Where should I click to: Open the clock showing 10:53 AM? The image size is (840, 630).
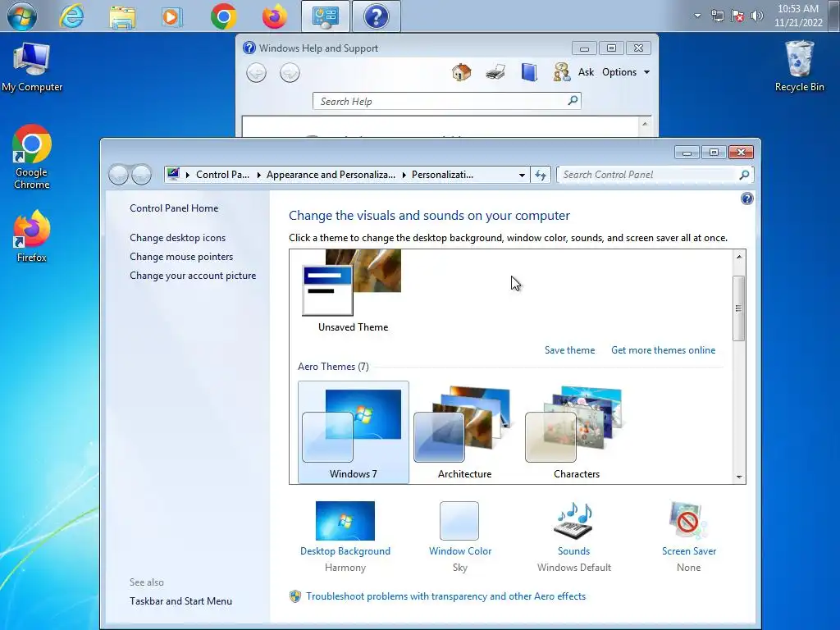pos(798,16)
